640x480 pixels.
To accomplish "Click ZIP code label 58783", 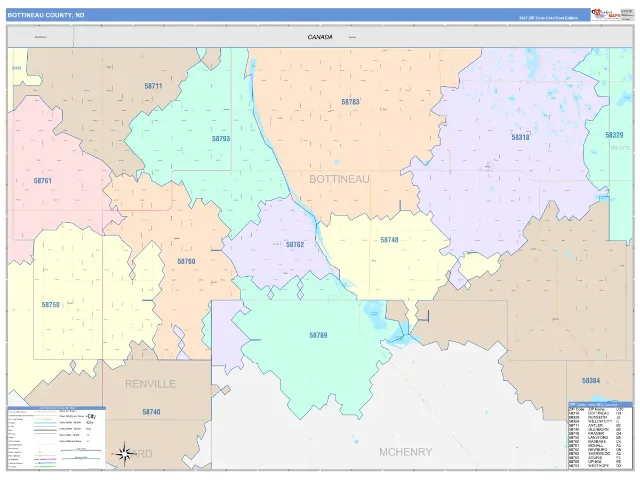I will [350, 102].
